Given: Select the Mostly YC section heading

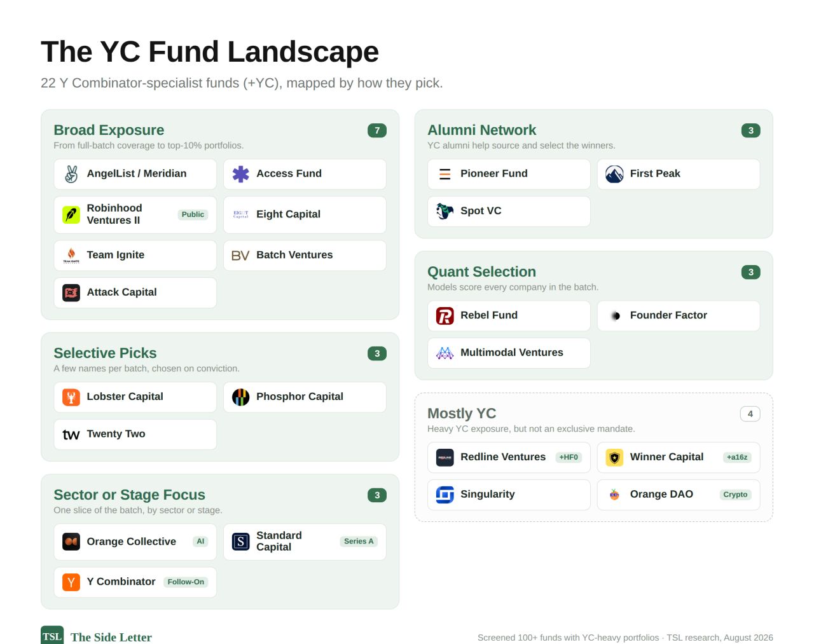Looking at the screenshot, I should tap(462, 414).
